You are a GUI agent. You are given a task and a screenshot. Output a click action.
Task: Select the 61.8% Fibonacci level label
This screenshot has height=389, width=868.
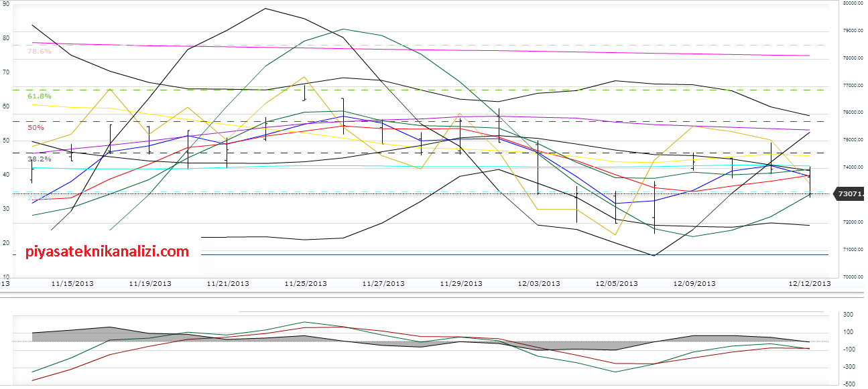click(39, 96)
